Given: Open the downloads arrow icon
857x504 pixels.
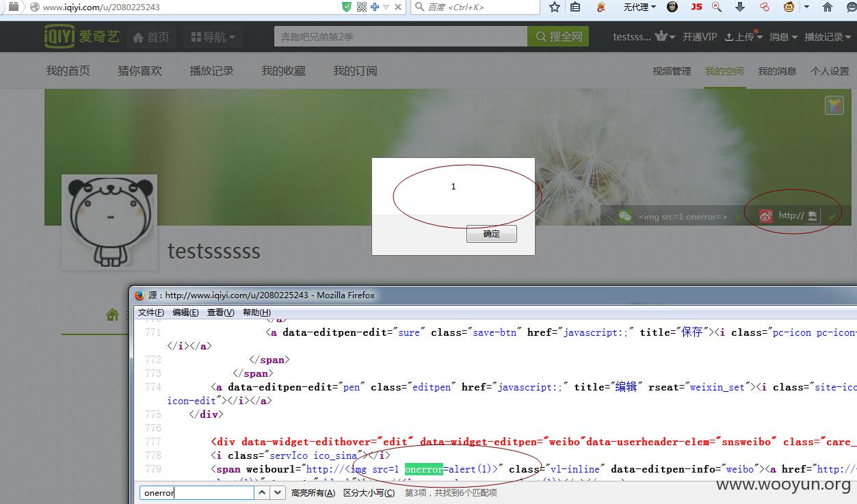Looking at the screenshot, I should (x=740, y=7).
